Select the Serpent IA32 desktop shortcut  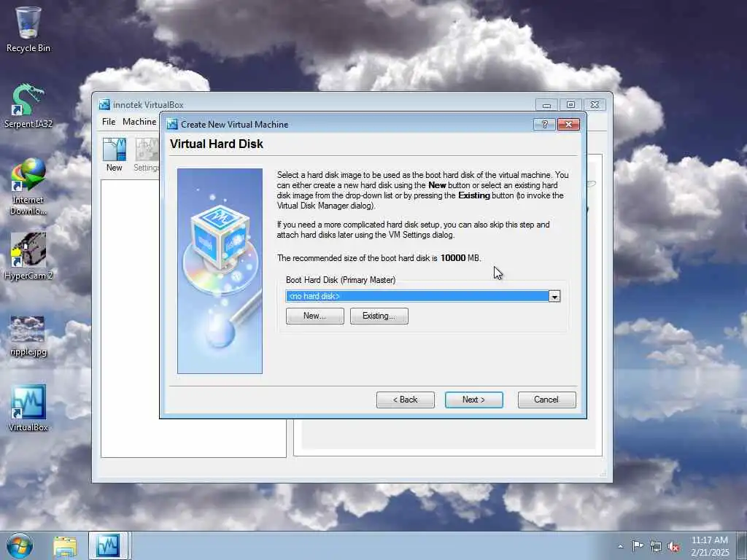(28, 106)
